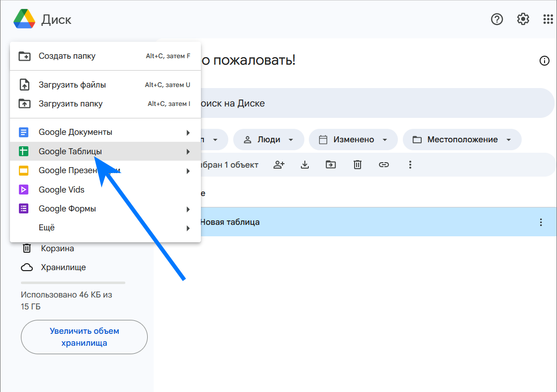Copy a link using the chain link icon
The image size is (557, 392).
pyautogui.click(x=383, y=165)
